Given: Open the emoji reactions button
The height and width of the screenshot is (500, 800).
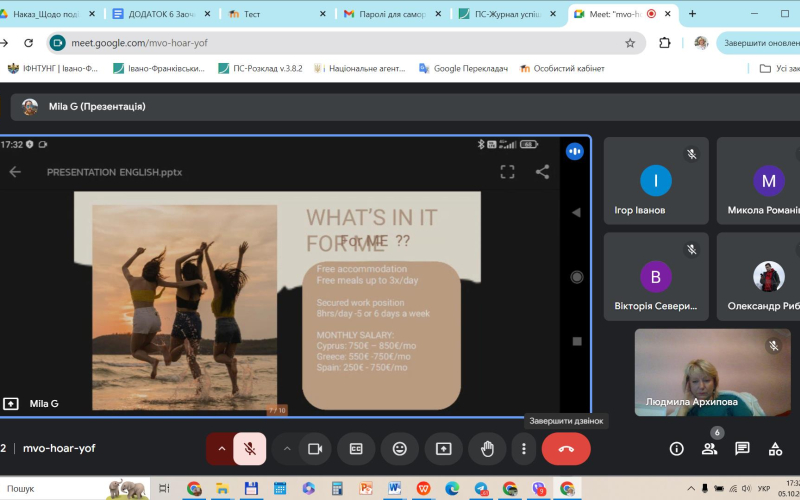Looking at the screenshot, I should click(399, 448).
